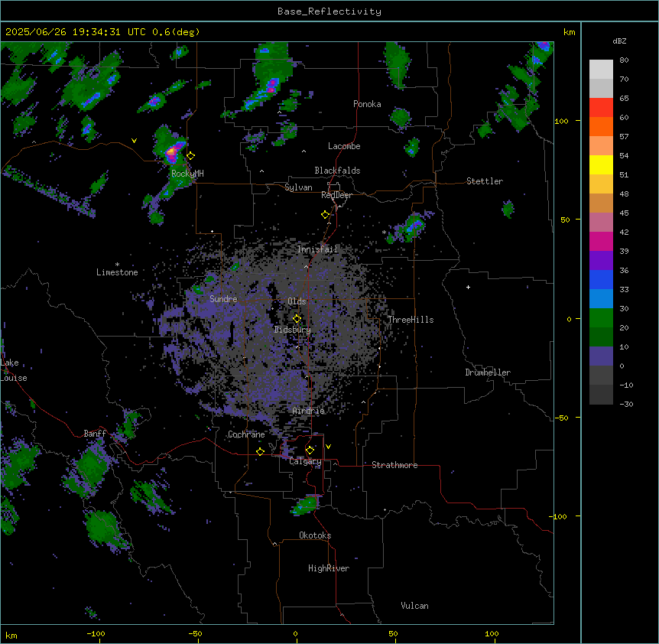Select the Stettler city label
659x644 pixels.
point(485,181)
